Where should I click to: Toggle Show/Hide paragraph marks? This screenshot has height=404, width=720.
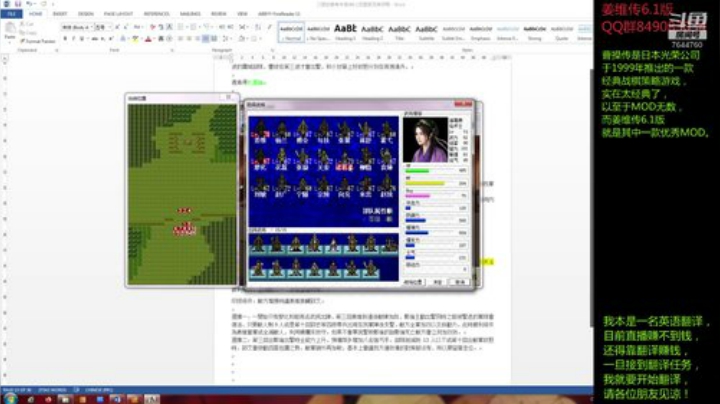[x=270, y=28]
